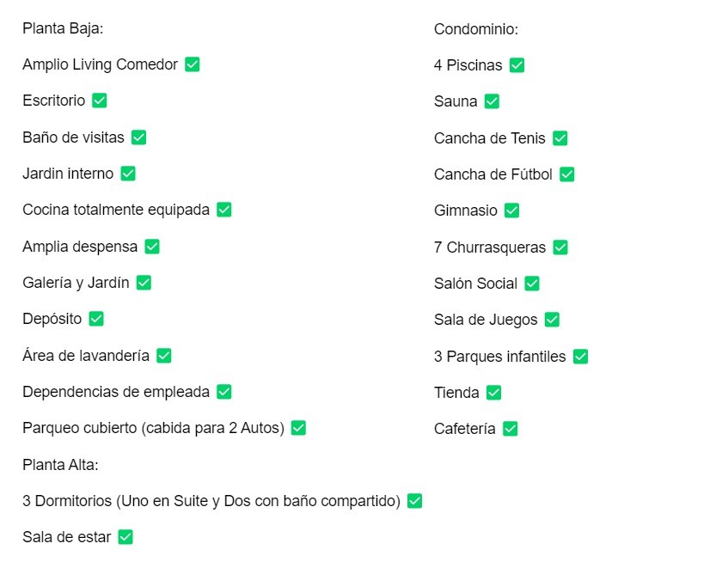Click the Planta Alta heading

tap(60, 465)
